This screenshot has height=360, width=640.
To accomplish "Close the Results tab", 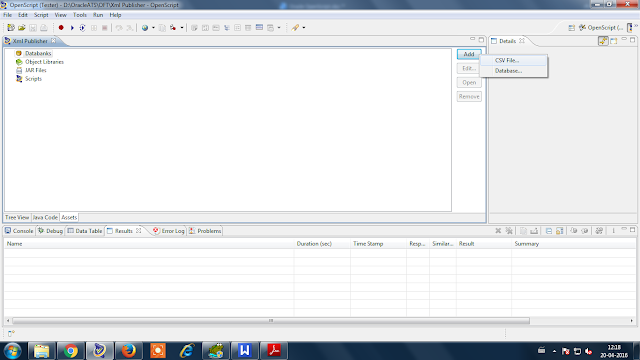I will pos(138,231).
